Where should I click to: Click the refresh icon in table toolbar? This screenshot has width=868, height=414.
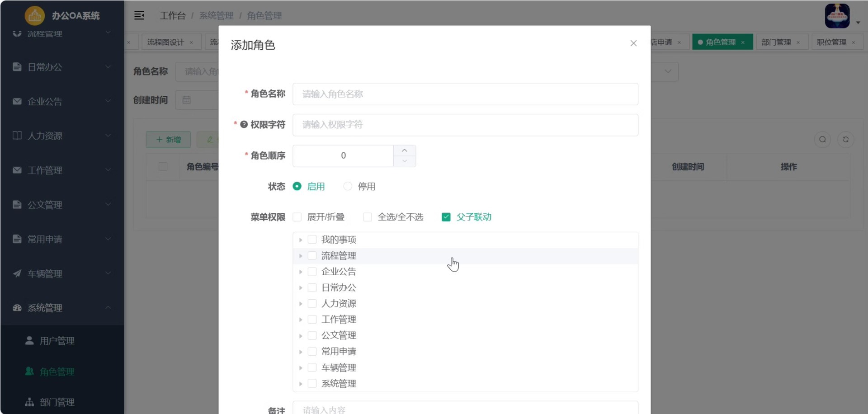coord(845,140)
